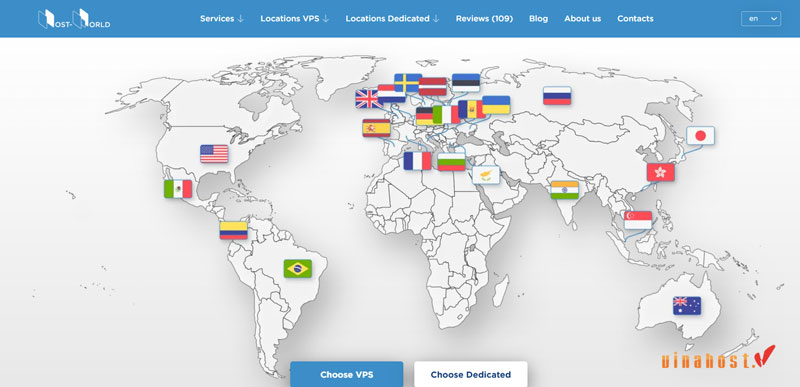
Task: Click the Choose Dedicated button
Action: click(x=470, y=374)
